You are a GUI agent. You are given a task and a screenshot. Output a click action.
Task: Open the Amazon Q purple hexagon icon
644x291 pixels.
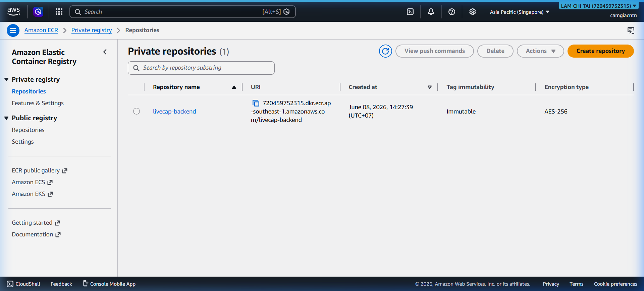(38, 12)
